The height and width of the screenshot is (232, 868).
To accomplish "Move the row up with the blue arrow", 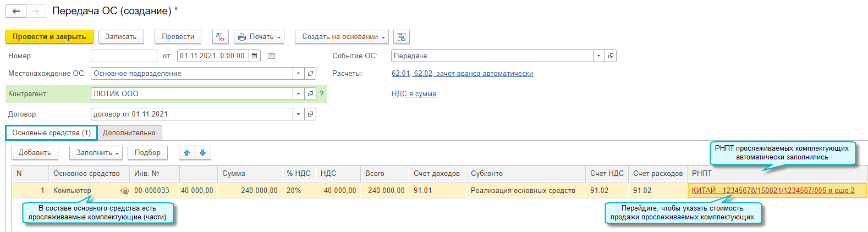I will [187, 153].
